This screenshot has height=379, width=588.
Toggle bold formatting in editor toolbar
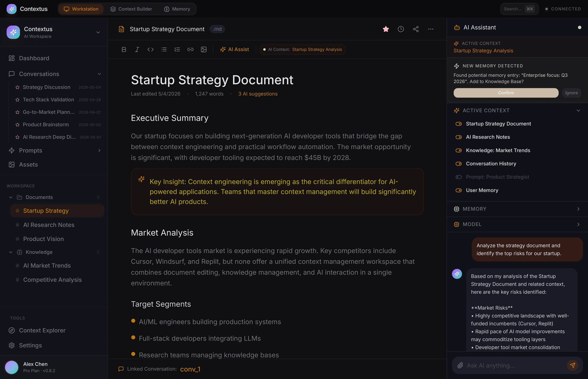pyautogui.click(x=124, y=49)
